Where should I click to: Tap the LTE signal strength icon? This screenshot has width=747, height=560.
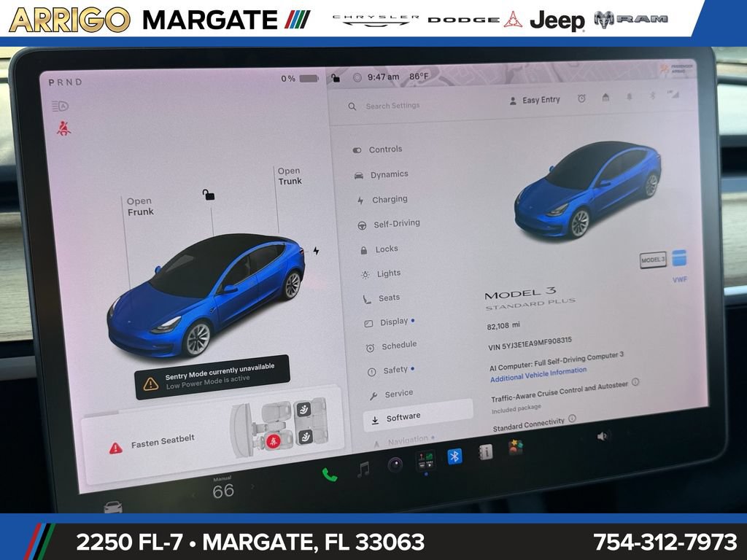tap(673, 94)
